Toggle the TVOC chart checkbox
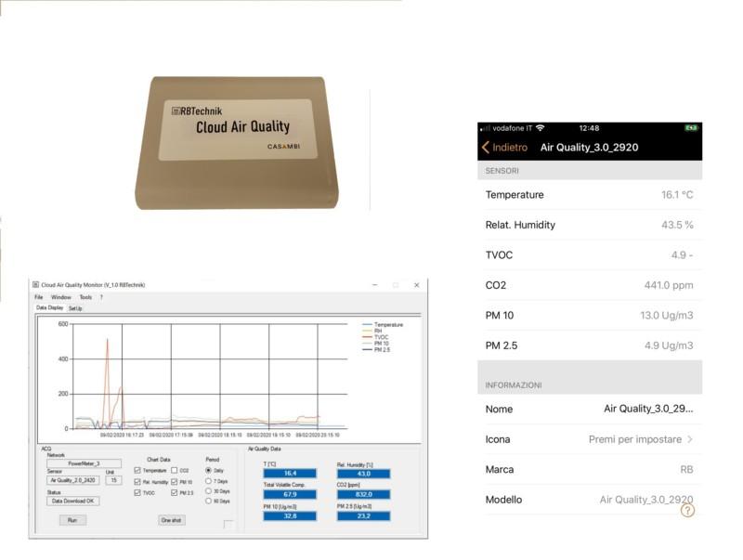The image size is (743, 560). [137, 493]
